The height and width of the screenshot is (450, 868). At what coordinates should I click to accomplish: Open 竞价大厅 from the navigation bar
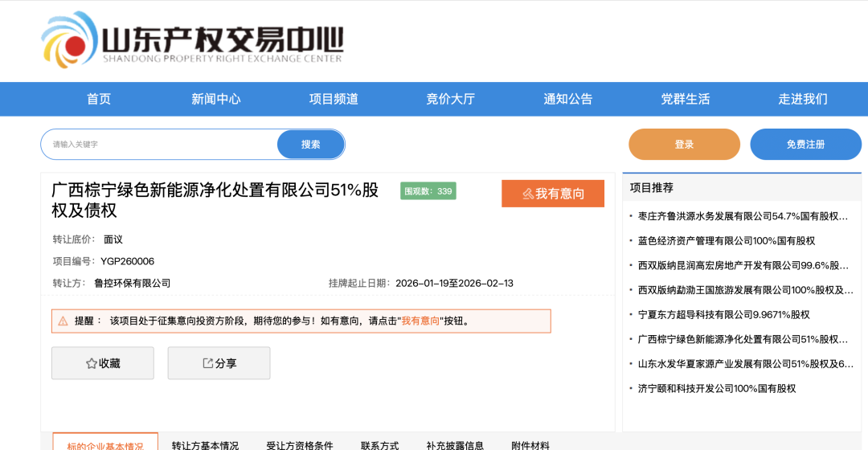[x=451, y=99]
